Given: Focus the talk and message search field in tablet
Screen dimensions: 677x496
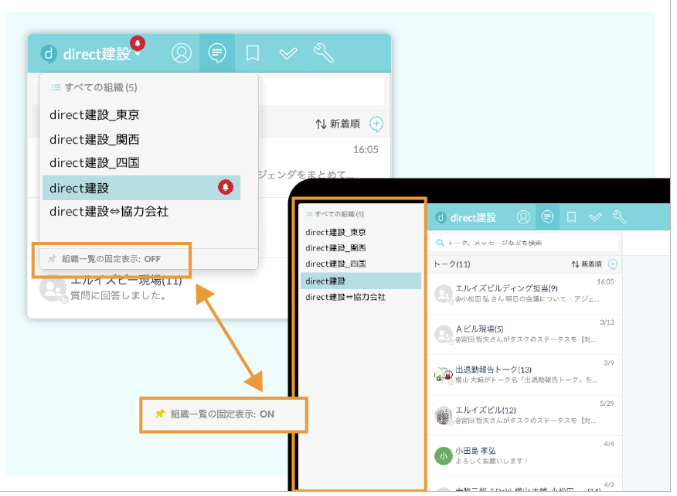Looking at the screenshot, I should click(x=525, y=243).
